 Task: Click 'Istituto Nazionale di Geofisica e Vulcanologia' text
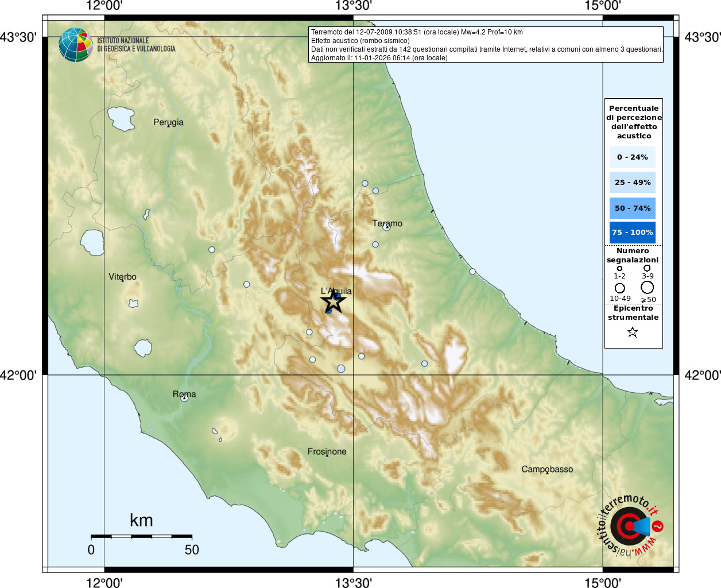(136, 45)
